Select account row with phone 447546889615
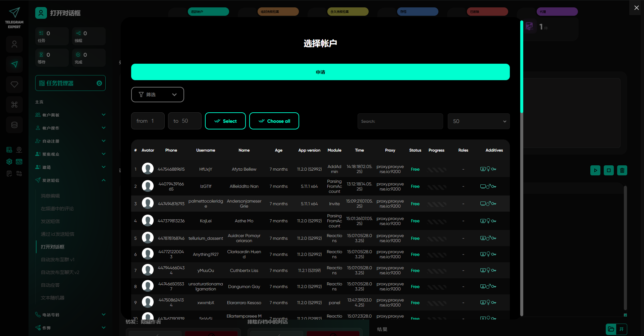The image size is (644, 336). [171, 169]
